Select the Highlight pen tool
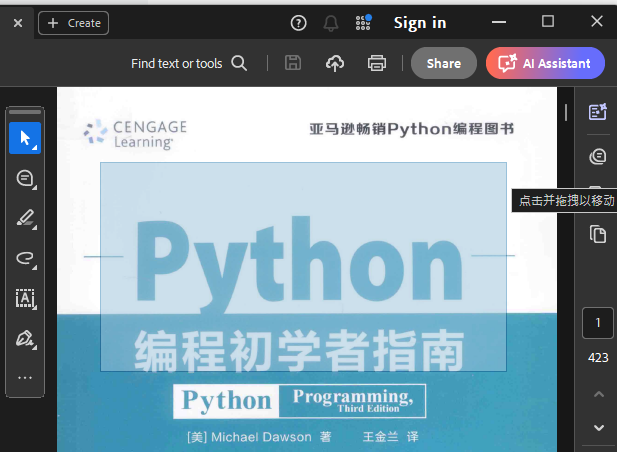This screenshot has height=452, width=617. click(x=26, y=219)
